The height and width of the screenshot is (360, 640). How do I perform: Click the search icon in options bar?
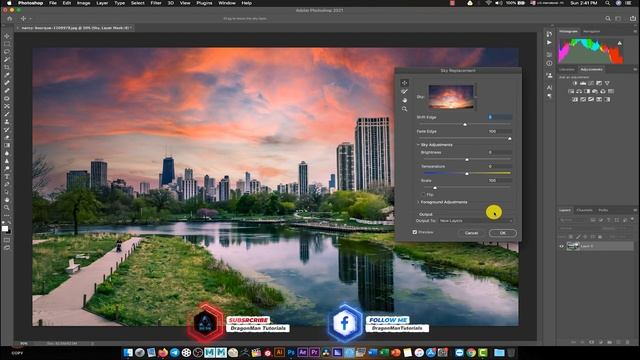(607, 18)
